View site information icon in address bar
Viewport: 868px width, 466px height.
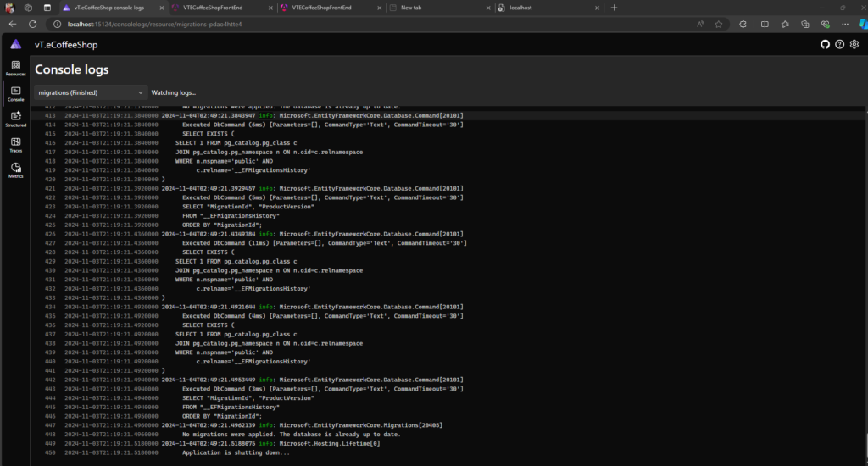pos(57,25)
